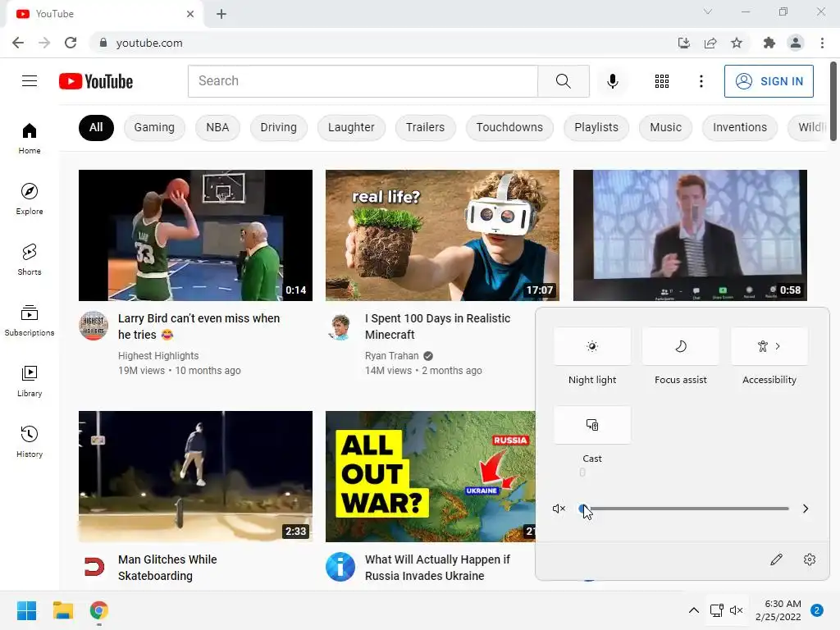840x630 pixels.
Task: Open the clock showing 6:30 AM
Action: 778,610
